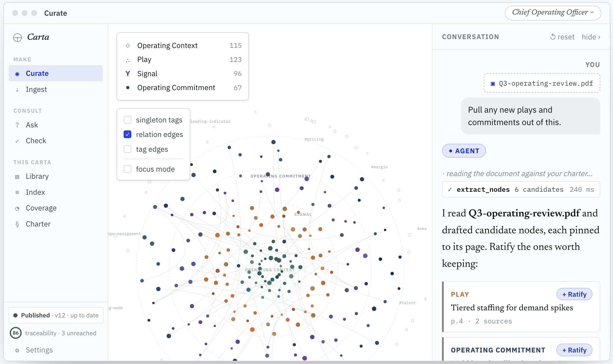Click the Operating Commitment dot legend icon
Screen dimensions: 613x364
coord(128,87)
